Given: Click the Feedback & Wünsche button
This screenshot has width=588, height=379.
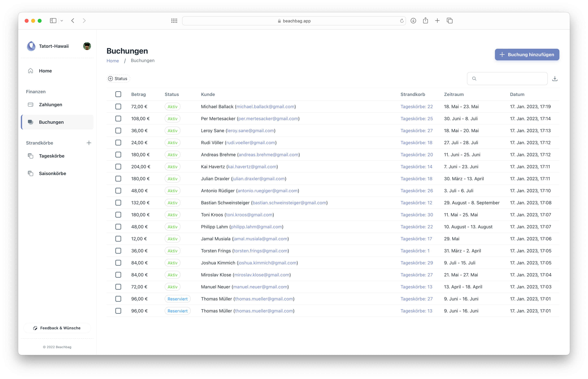Looking at the screenshot, I should click(57, 328).
